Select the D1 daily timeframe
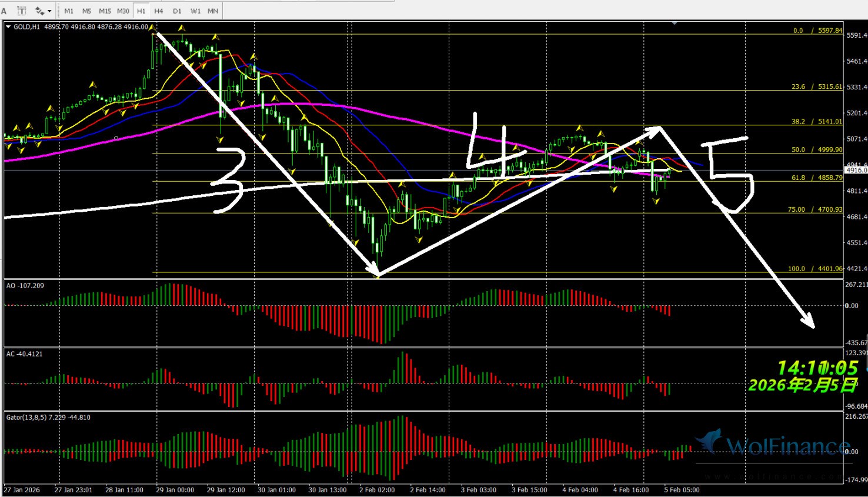 tap(177, 11)
